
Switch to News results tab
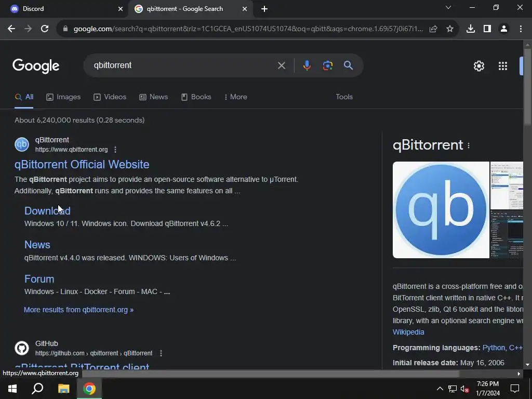click(154, 97)
